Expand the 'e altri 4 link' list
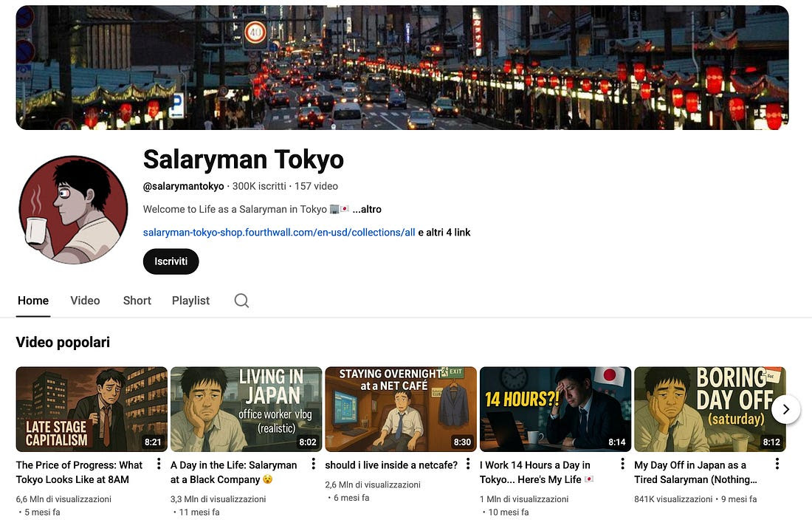 coord(444,233)
